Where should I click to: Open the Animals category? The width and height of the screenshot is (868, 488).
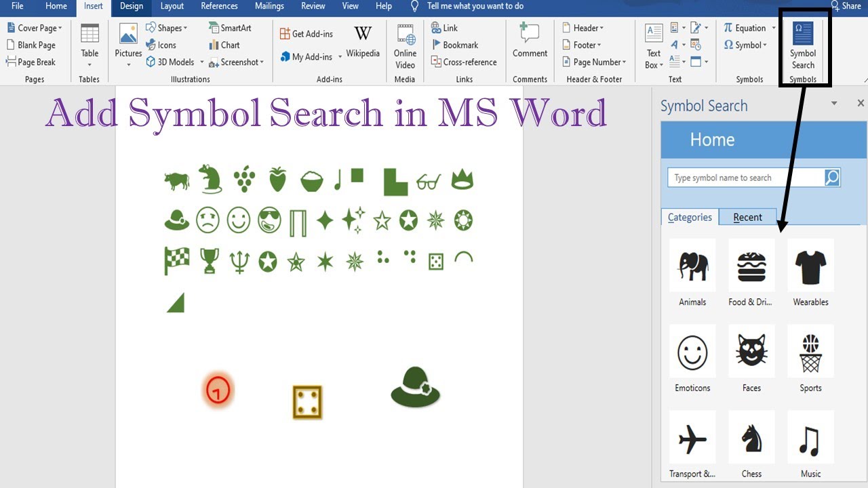[692, 272]
